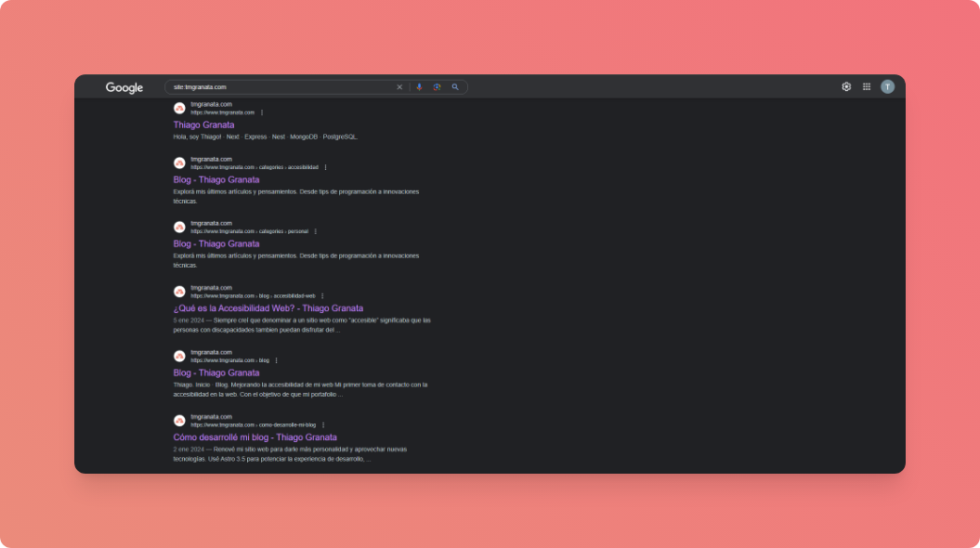Open Blog result under categories personal
Viewport: 980px width, 548px height.
pyautogui.click(x=216, y=244)
